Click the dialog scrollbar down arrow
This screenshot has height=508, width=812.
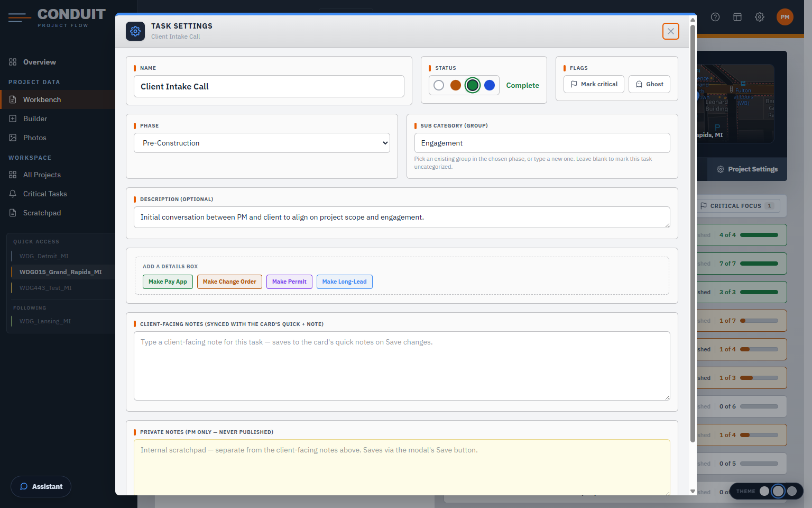(693, 492)
